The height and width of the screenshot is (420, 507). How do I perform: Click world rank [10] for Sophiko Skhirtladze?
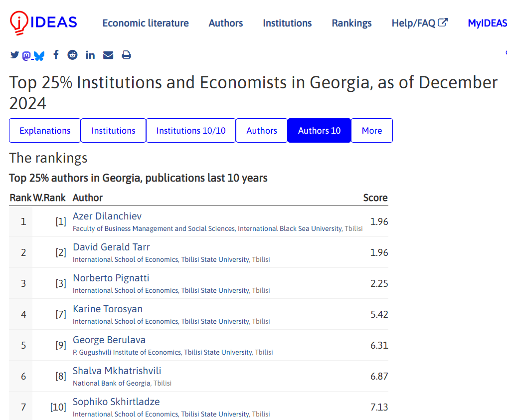[58, 407]
